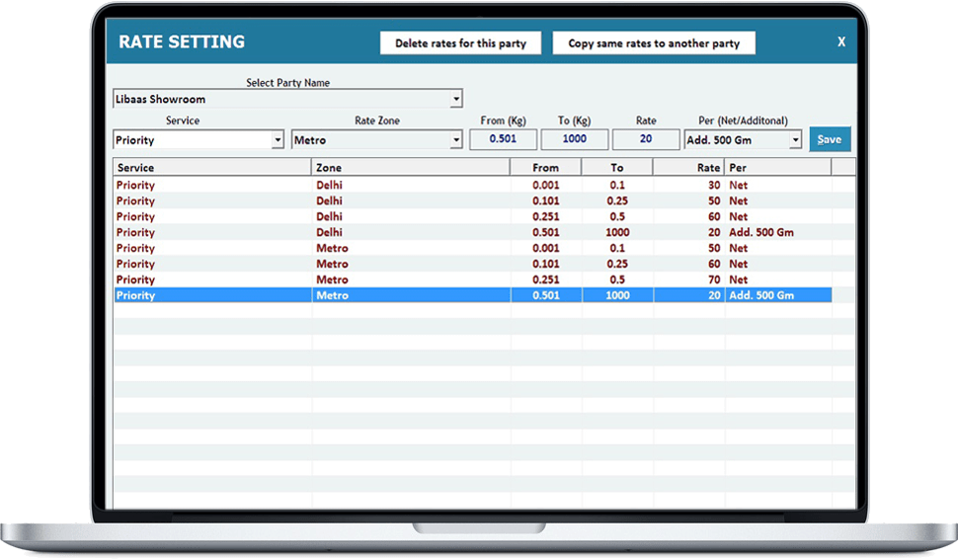Select the Metro row starting from 0.101

[x=472, y=264]
